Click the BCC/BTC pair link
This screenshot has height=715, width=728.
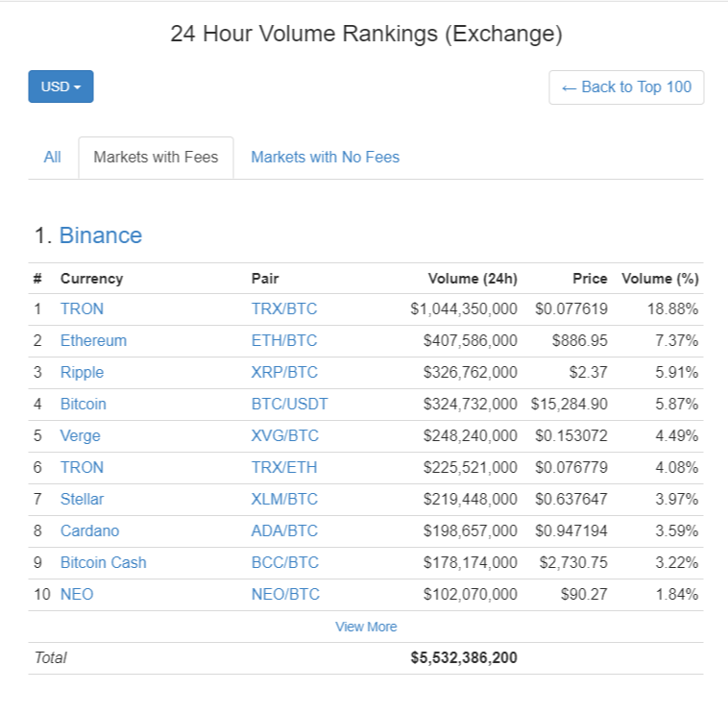coord(285,562)
